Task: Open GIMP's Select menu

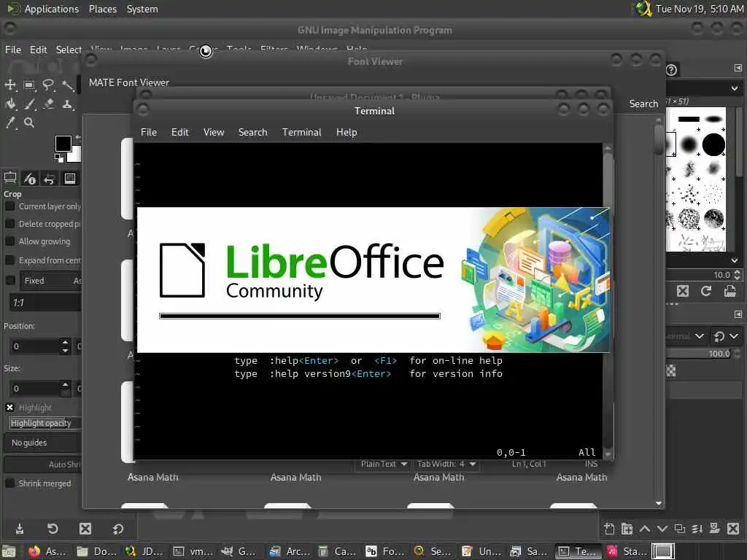Action: pos(69,50)
